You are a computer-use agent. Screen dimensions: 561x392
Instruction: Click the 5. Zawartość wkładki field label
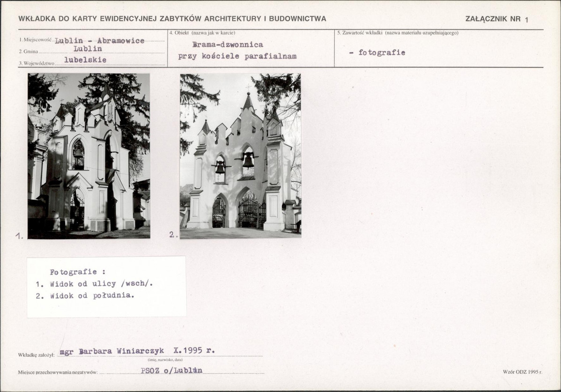397,33
